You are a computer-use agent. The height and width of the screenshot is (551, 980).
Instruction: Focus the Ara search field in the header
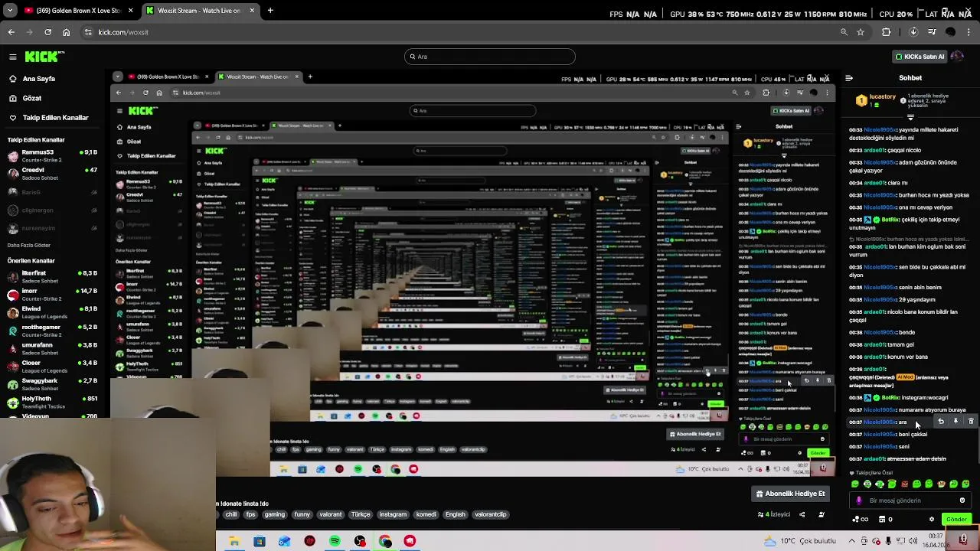pyautogui.click(x=490, y=57)
